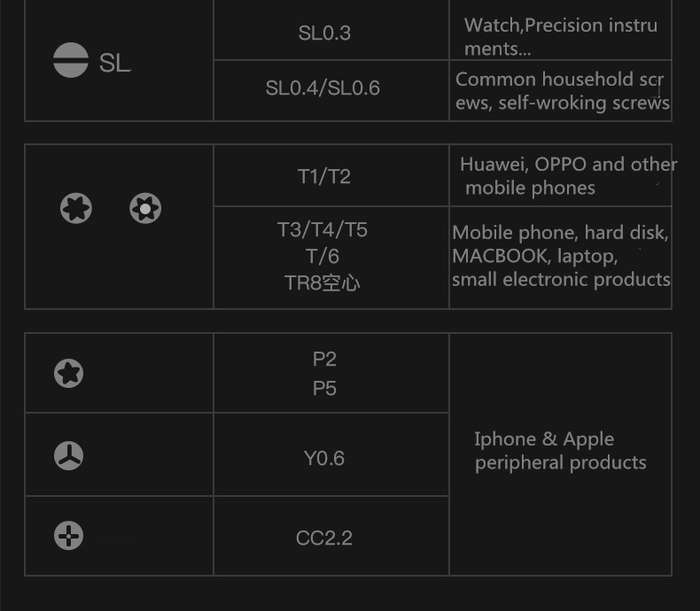Screen dimensions: 700x611
Task: Click the P2 size label
Action: click(x=325, y=359)
